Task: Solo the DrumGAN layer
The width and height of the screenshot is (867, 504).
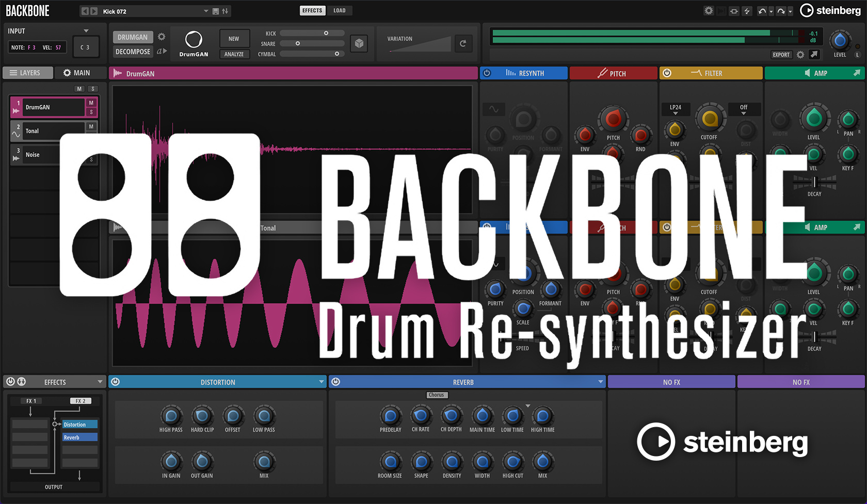Action: tap(91, 112)
